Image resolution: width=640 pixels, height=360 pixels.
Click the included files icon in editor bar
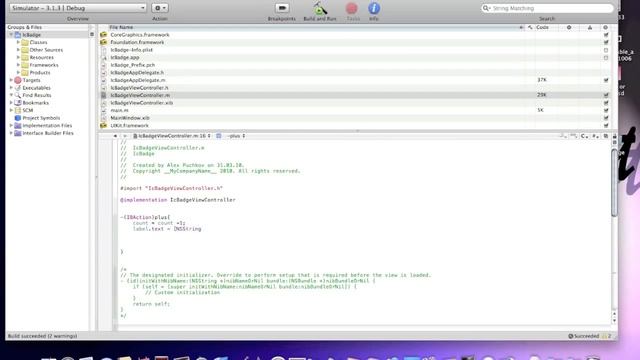(595, 136)
